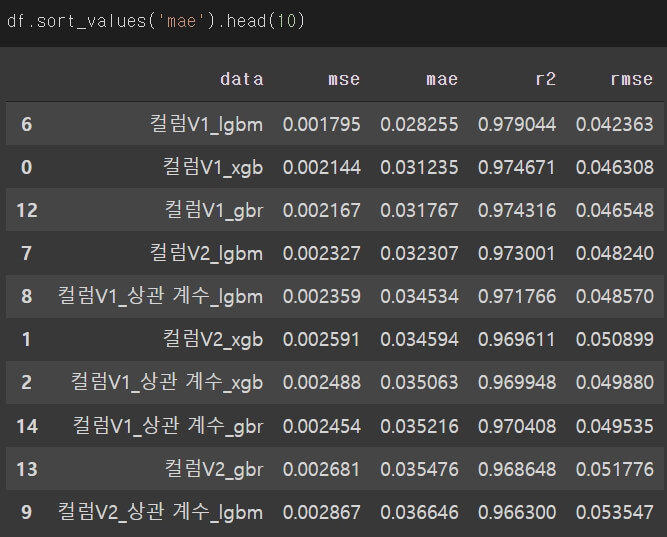This screenshot has width=667, height=537.
Task: Click mae value 0.036646
Action: point(419,512)
